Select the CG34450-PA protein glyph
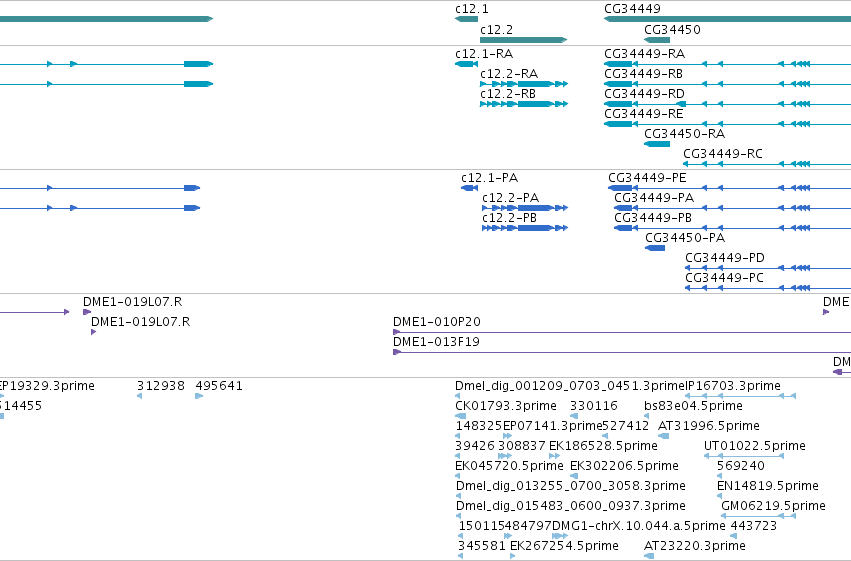 point(655,248)
